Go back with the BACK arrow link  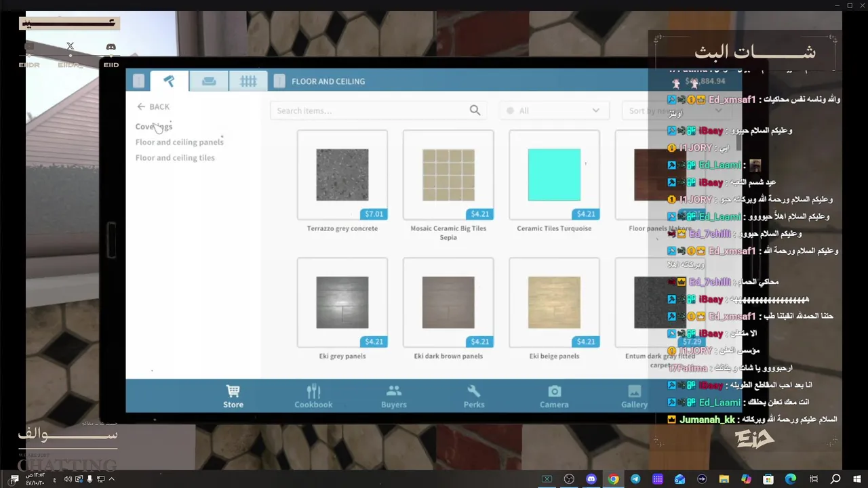(153, 106)
